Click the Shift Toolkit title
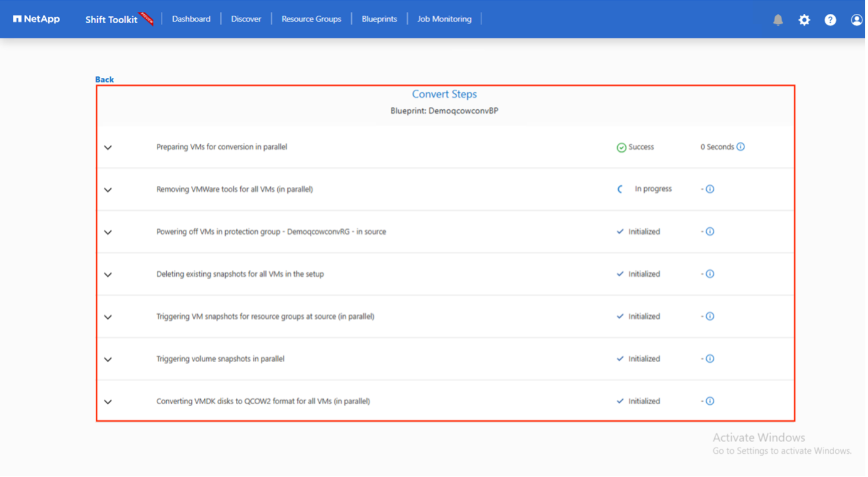868x477 pixels. [112, 19]
